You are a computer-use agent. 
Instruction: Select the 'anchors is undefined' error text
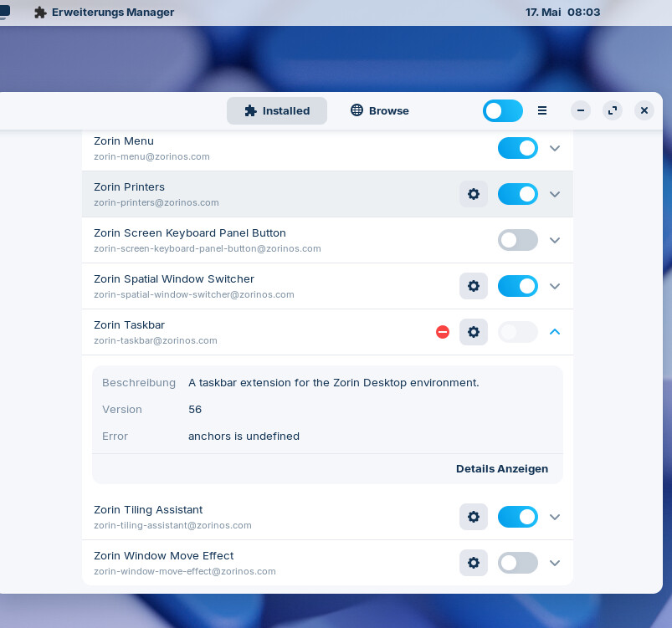244,436
